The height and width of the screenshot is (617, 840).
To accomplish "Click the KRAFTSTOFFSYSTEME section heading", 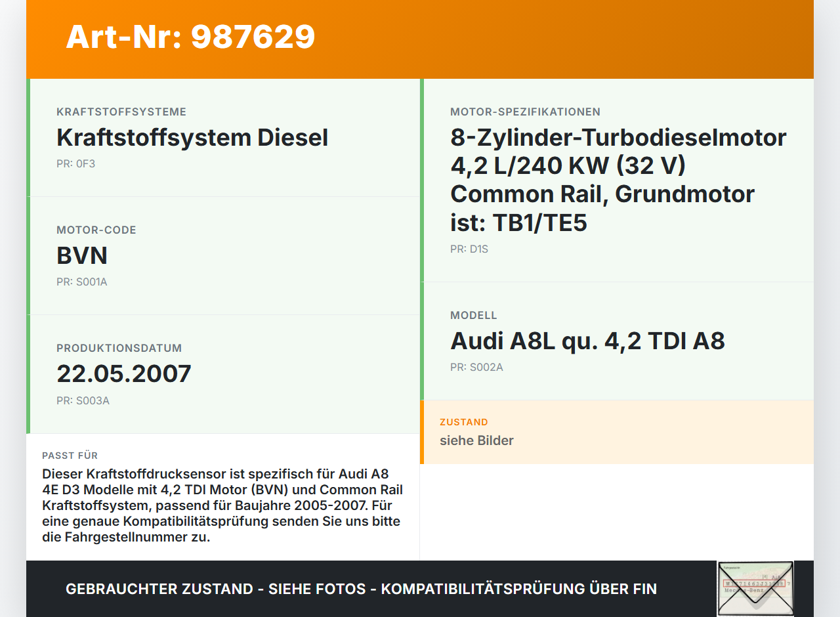I will 121,112.
